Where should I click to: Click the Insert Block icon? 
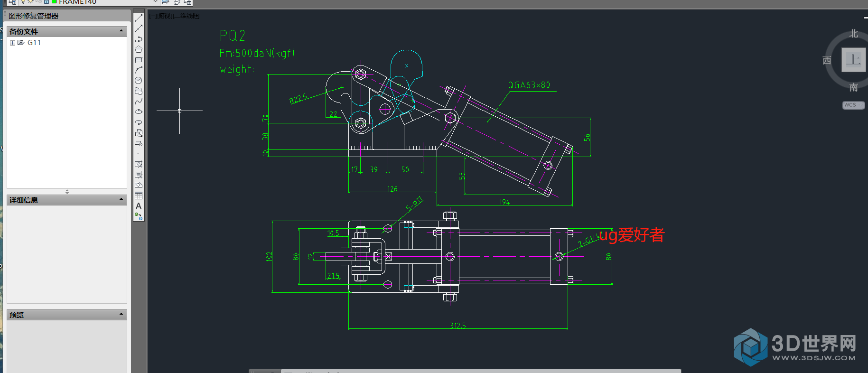click(139, 133)
